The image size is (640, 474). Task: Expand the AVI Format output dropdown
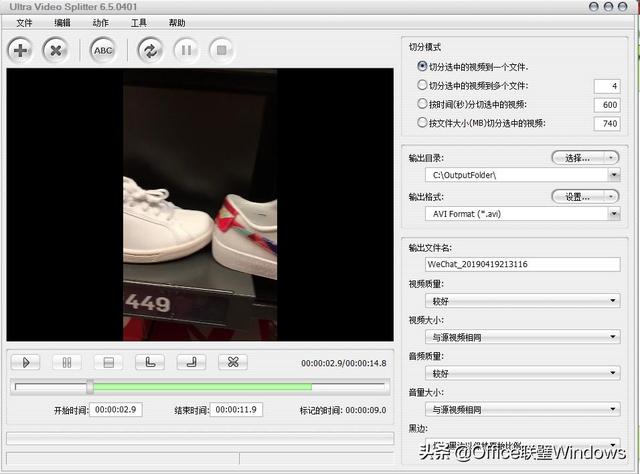[x=612, y=214]
